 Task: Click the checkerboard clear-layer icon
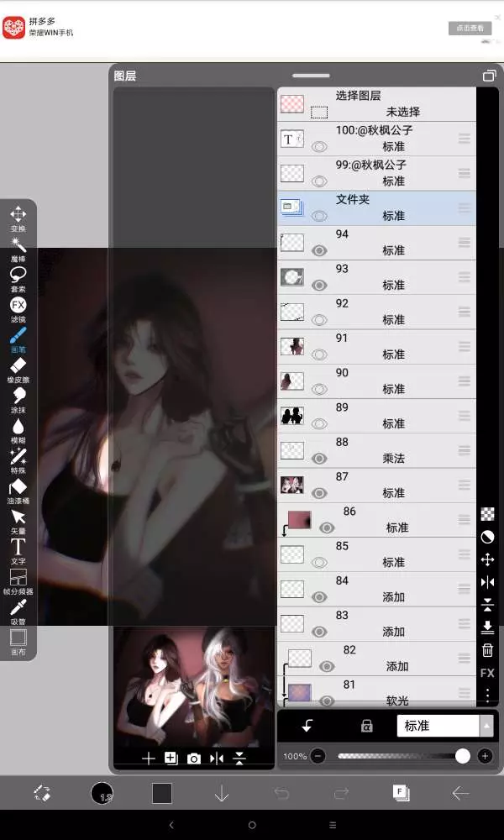(487, 514)
